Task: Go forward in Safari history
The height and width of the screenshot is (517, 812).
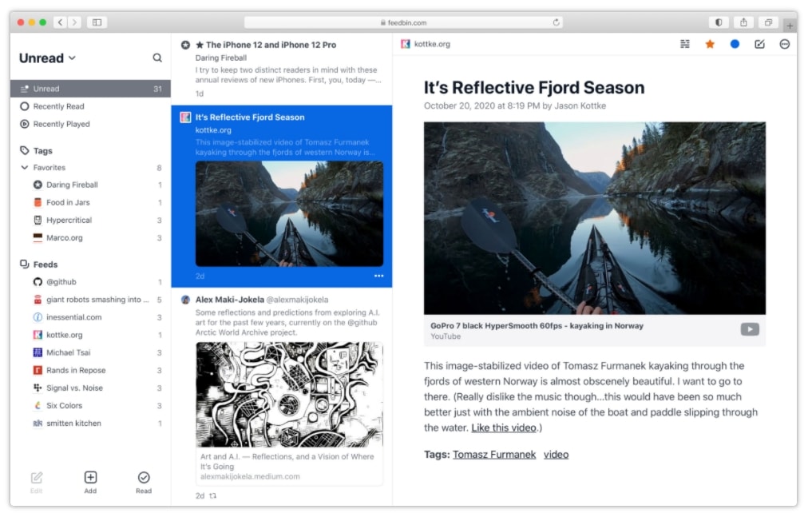Action: (74, 22)
